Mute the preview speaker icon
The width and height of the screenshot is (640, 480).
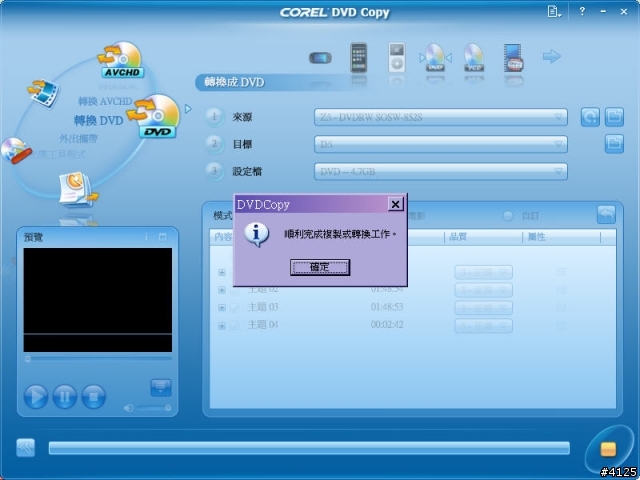coord(128,408)
